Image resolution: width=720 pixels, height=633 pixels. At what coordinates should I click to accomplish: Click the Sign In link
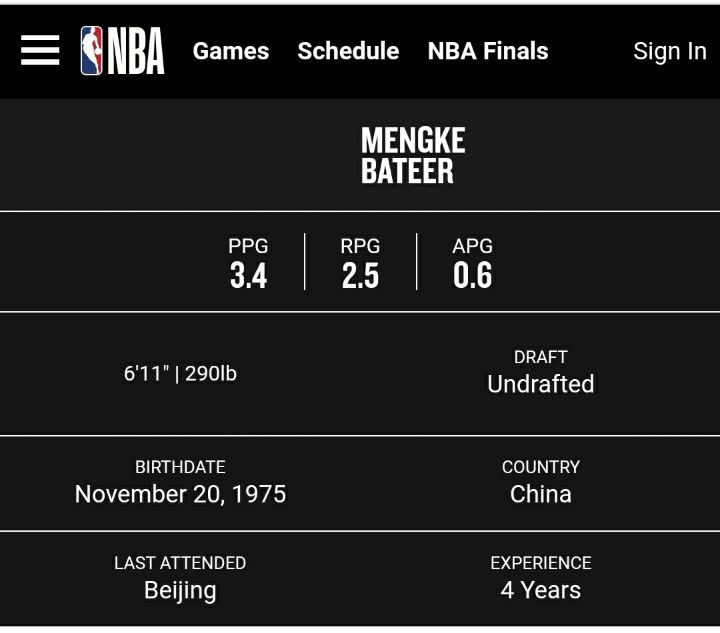pyautogui.click(x=670, y=51)
